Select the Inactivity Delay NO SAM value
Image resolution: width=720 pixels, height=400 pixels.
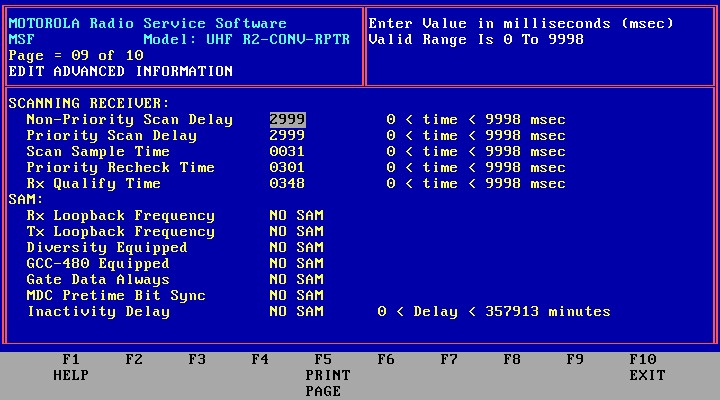point(297,311)
